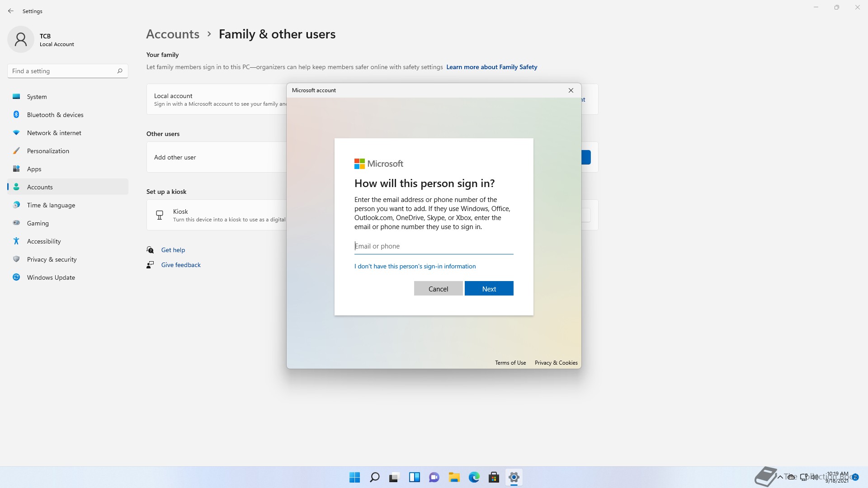868x488 pixels.
Task: Click the Accounts person icon in the sidebar
Action: coord(16,187)
